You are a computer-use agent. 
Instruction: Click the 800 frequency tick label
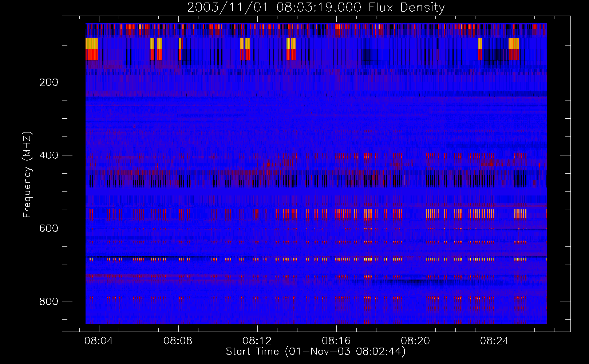[x=49, y=301]
